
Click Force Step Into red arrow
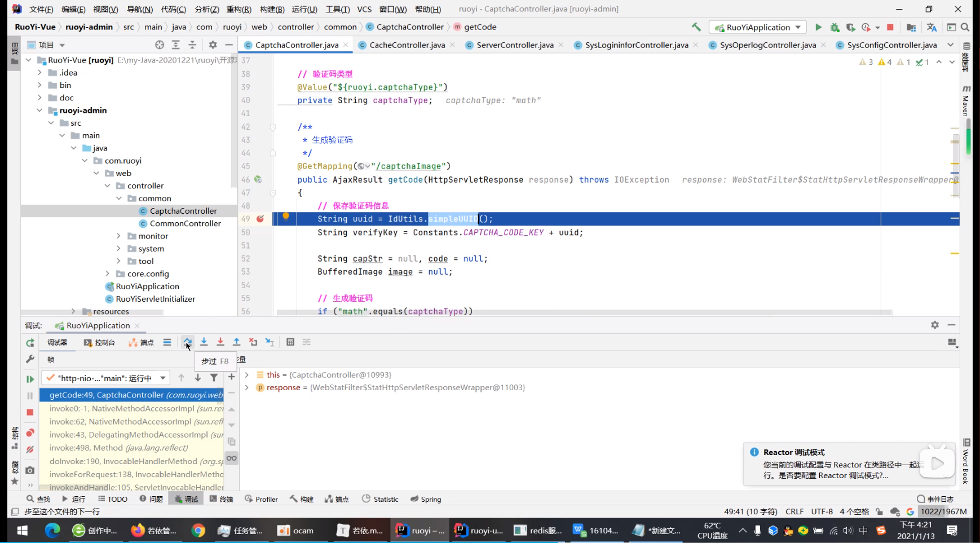pyautogui.click(x=220, y=342)
